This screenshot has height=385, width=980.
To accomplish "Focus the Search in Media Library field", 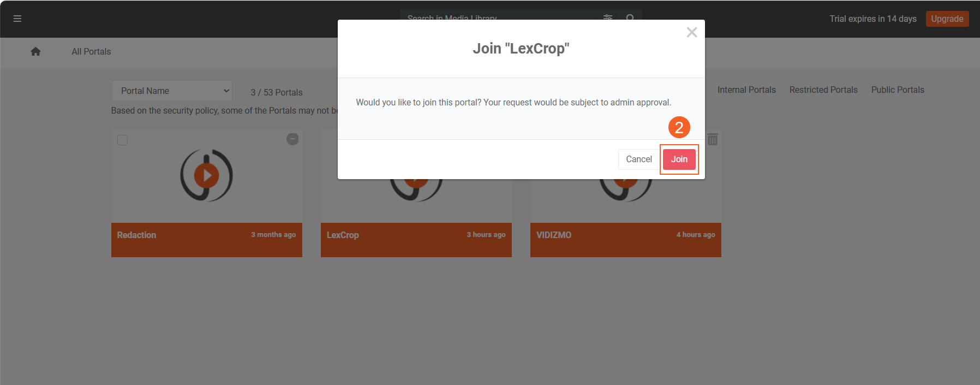I will click(499, 17).
